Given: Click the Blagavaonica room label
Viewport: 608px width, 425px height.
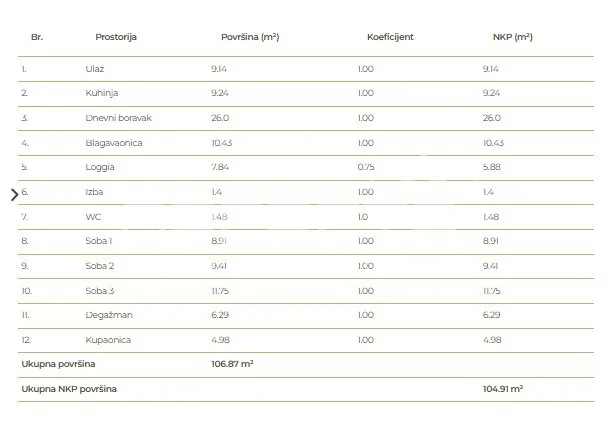Looking at the screenshot, I should pyautogui.click(x=114, y=143).
